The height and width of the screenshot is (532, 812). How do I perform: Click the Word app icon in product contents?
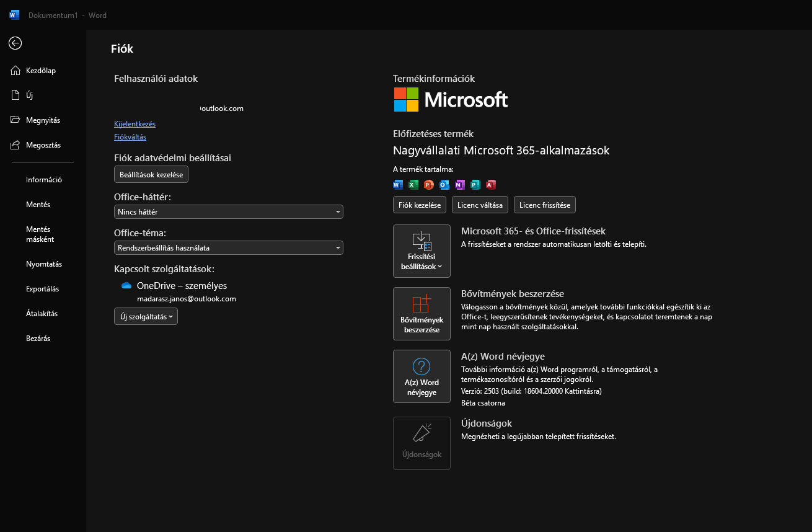[398, 184]
